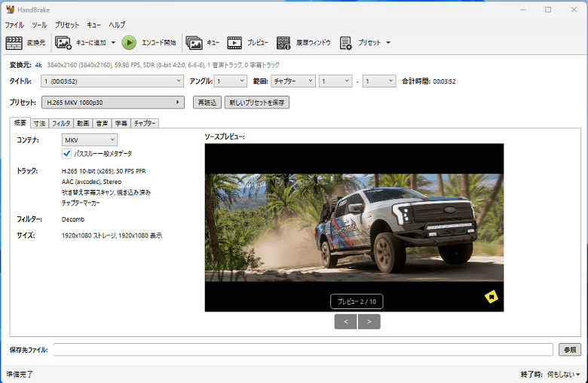The height and width of the screenshot is (383, 588).
Task: Expand the タイトル dropdown showing 1 (00:03:52)
Action: (x=112, y=81)
